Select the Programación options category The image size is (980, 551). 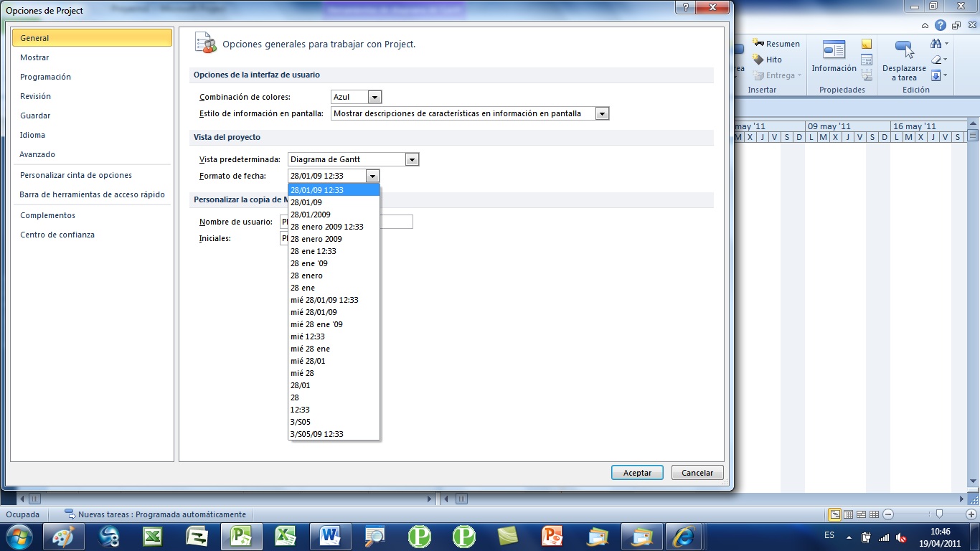(93, 77)
